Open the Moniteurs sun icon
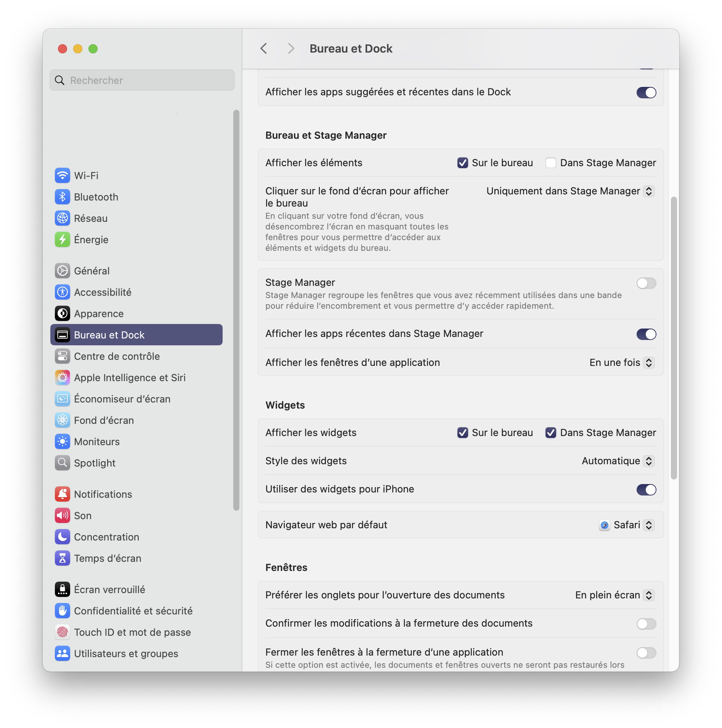722x728 pixels. 63,442
